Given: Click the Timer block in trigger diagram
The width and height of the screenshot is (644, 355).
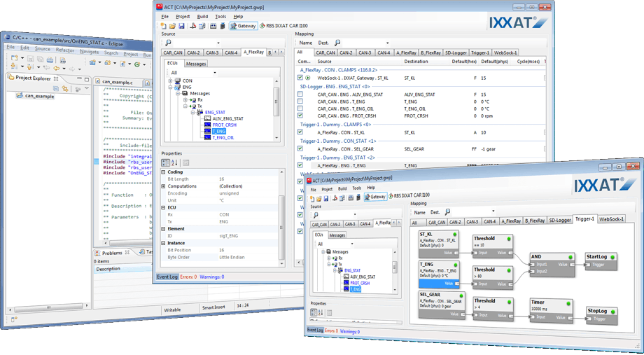Looking at the screenshot, I should (x=552, y=310).
